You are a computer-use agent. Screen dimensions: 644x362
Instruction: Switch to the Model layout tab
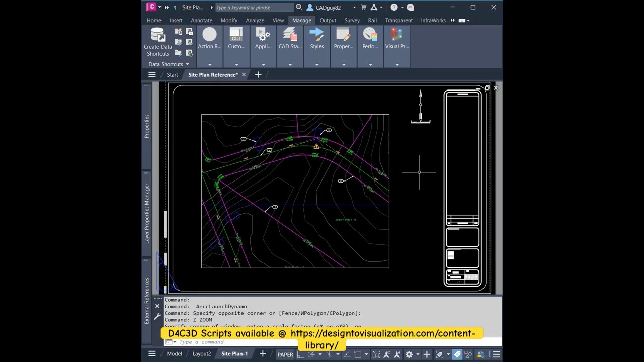pos(174,354)
